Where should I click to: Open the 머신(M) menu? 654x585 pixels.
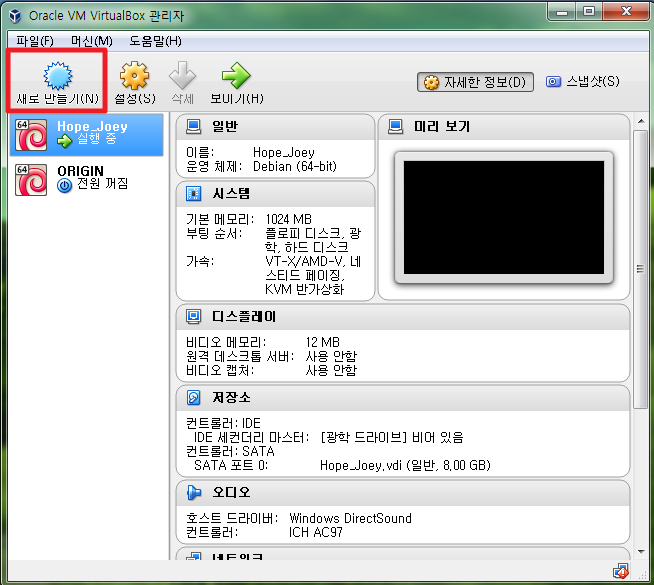coord(92,41)
